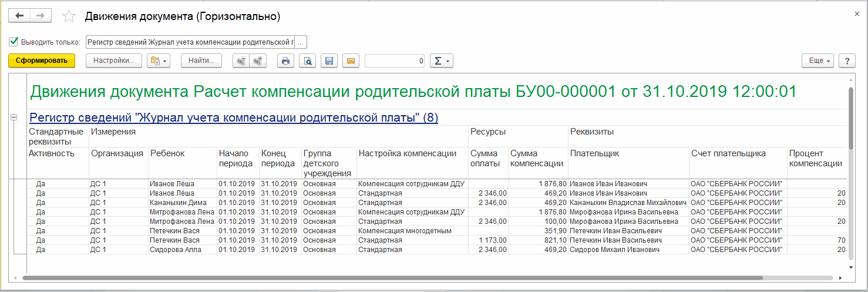Open the sum (Σ) dropdown menu
Viewport: 868px width, 292px height.
coord(441,61)
